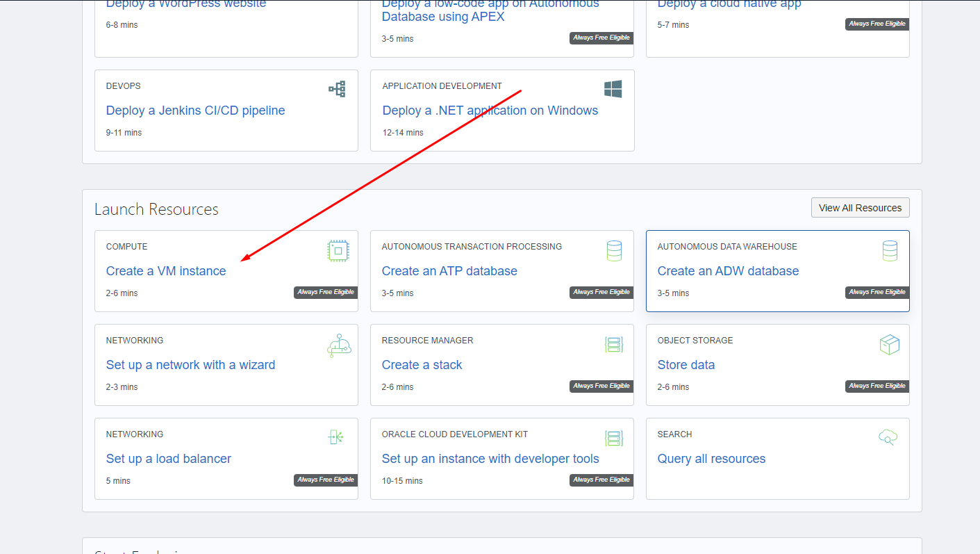Image resolution: width=980 pixels, height=554 pixels.
Task: Click the 3-5 mins estimate on the ATP card
Action: coord(398,293)
